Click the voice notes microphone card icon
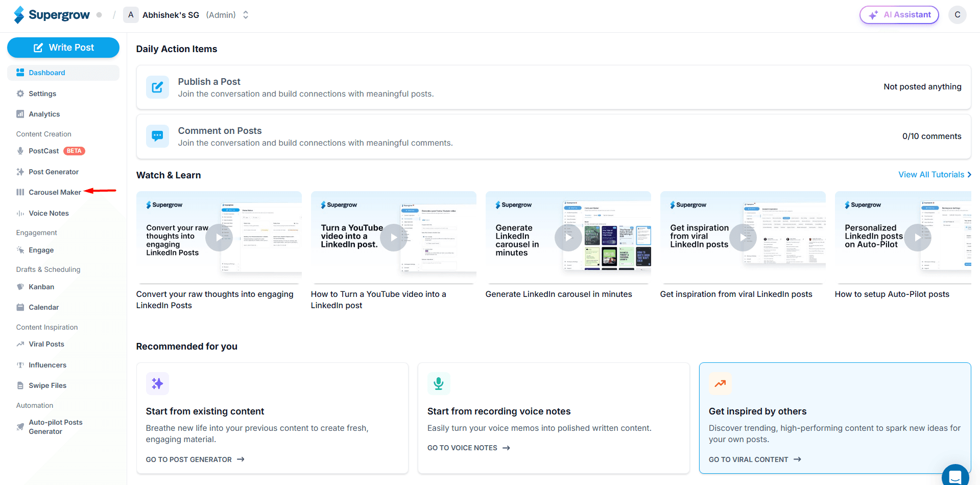This screenshot has height=485, width=980. click(439, 383)
